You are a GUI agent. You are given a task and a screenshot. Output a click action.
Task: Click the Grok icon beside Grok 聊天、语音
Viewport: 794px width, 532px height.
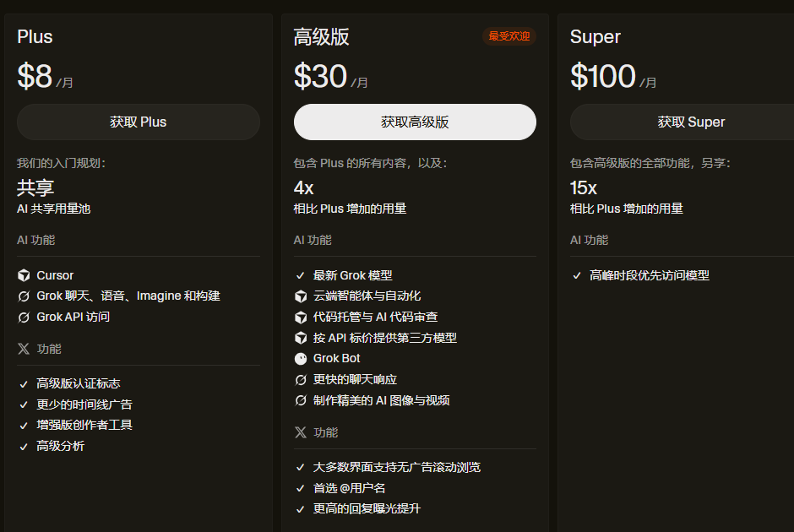tap(24, 296)
